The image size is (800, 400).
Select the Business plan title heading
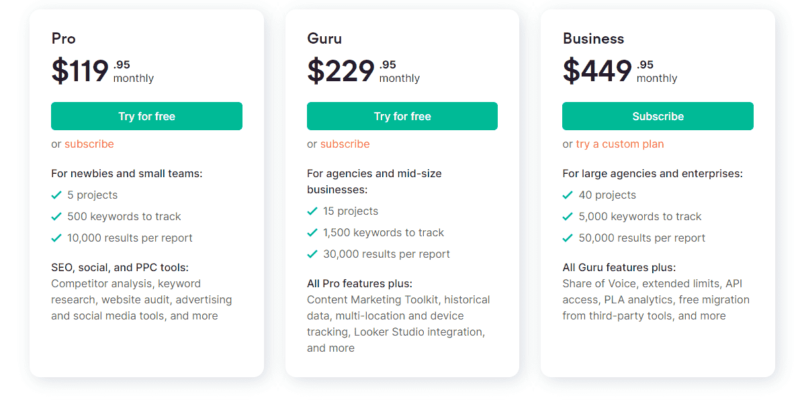pyautogui.click(x=593, y=39)
